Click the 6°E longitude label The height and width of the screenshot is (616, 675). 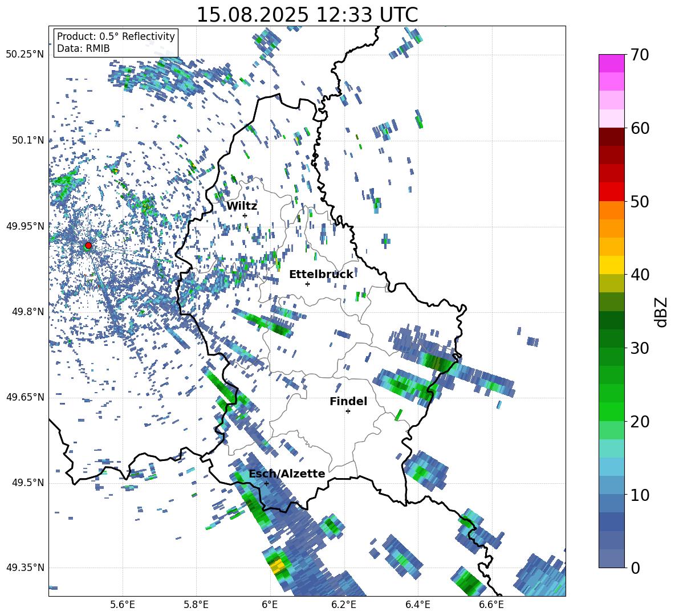270,605
